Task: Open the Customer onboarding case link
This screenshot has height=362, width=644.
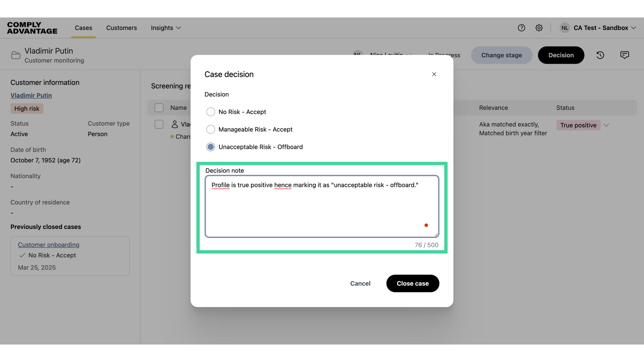Action: pyautogui.click(x=48, y=245)
